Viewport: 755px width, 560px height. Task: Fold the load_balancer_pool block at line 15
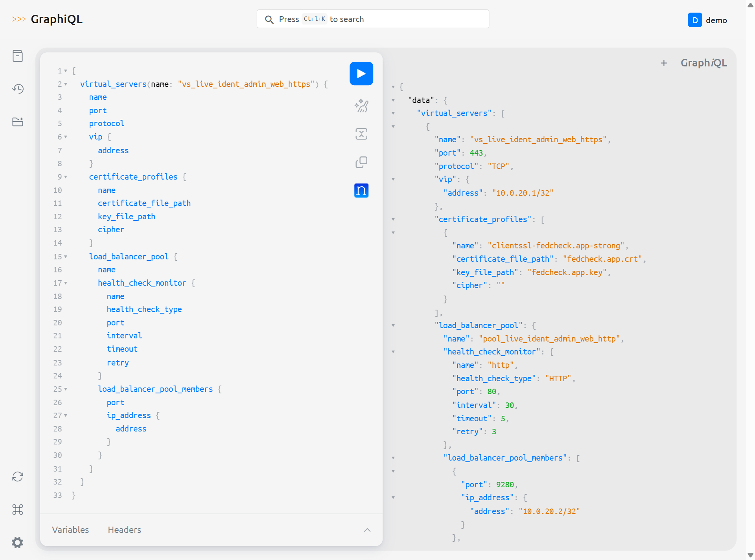(x=66, y=257)
